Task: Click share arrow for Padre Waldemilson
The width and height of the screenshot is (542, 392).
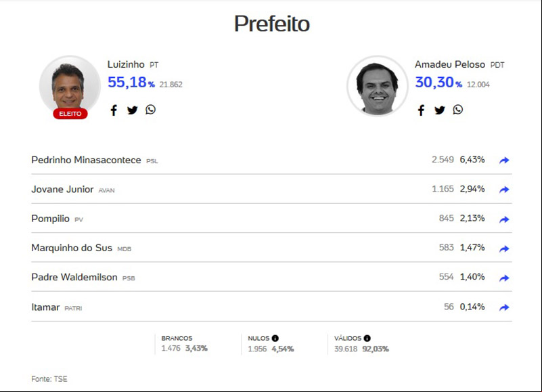Action: point(504,278)
